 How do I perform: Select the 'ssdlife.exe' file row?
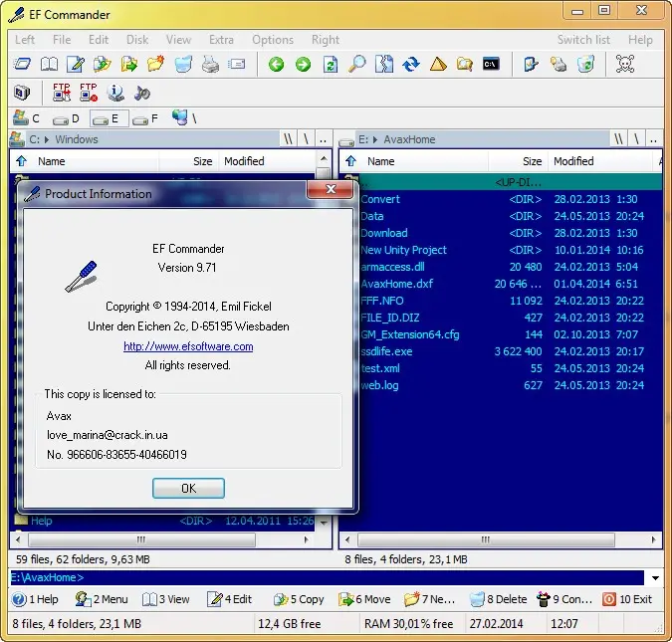click(x=501, y=351)
